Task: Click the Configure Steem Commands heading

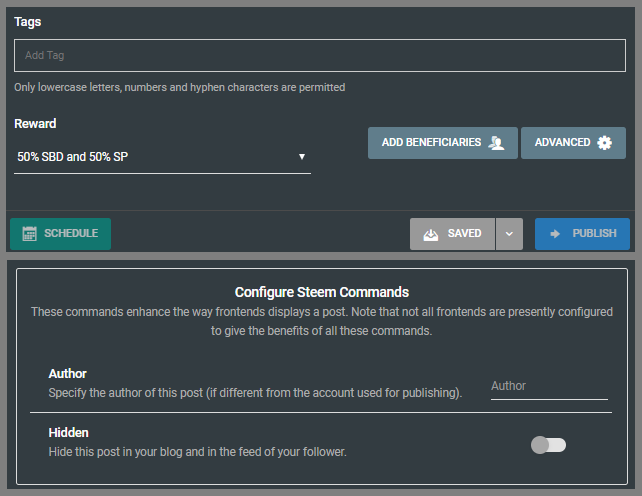Action: point(321,292)
